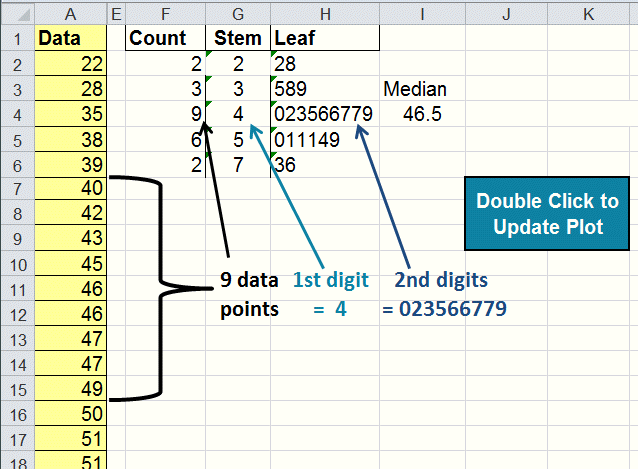Screen dimensions: 638x469
Task: Select column G header
Action: point(238,14)
